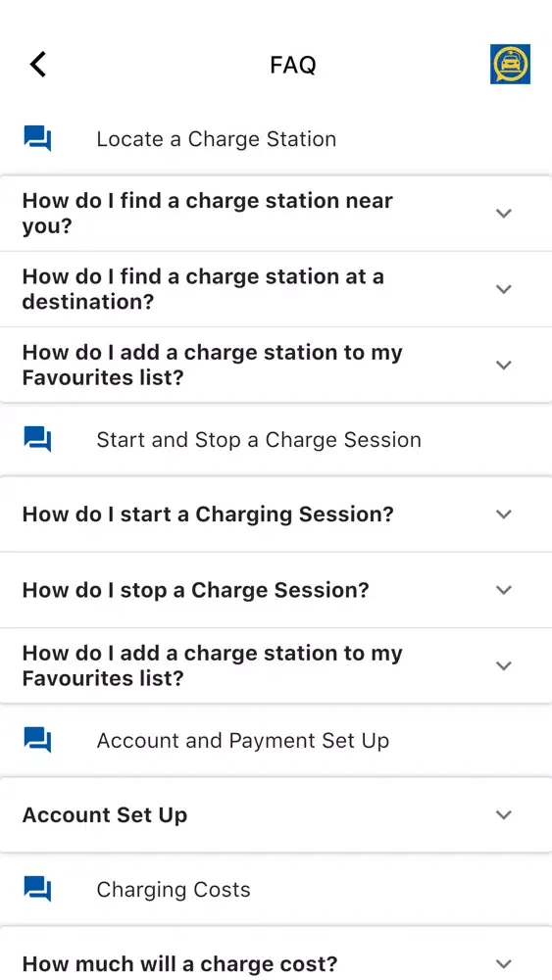This screenshot has height=980, width=552.
Task: Select the Account and Payment Set Up heading
Action: [242, 740]
